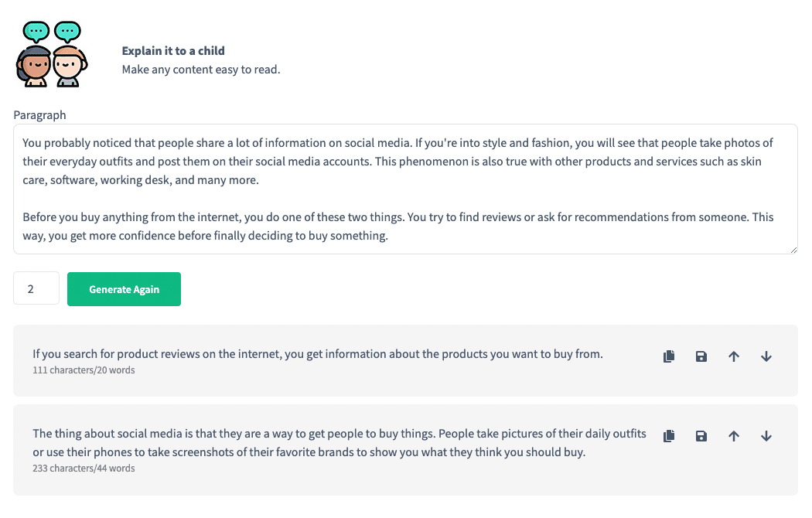This screenshot has height=518, width=812.
Task: Save the second generated result
Action: (701, 436)
